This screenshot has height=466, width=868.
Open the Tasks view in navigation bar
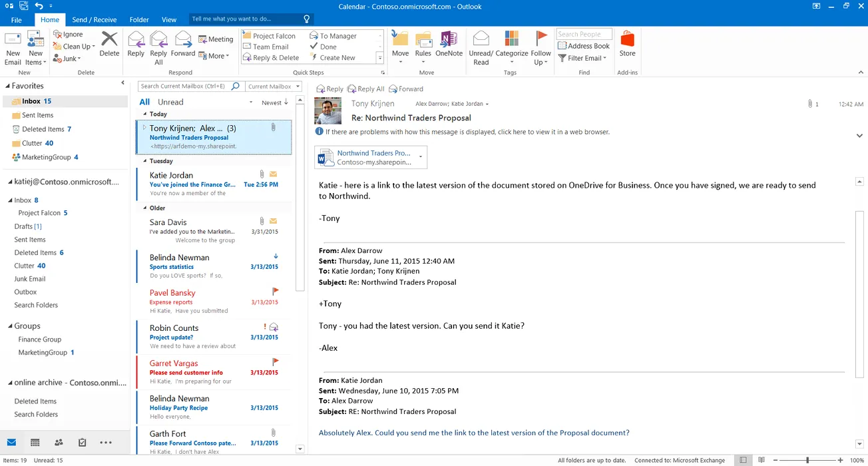[83, 442]
